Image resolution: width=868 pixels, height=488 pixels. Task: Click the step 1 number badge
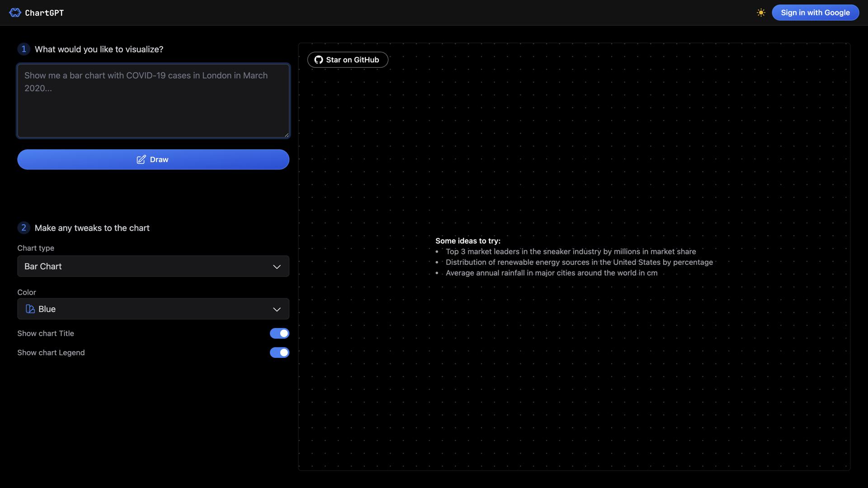pyautogui.click(x=24, y=49)
